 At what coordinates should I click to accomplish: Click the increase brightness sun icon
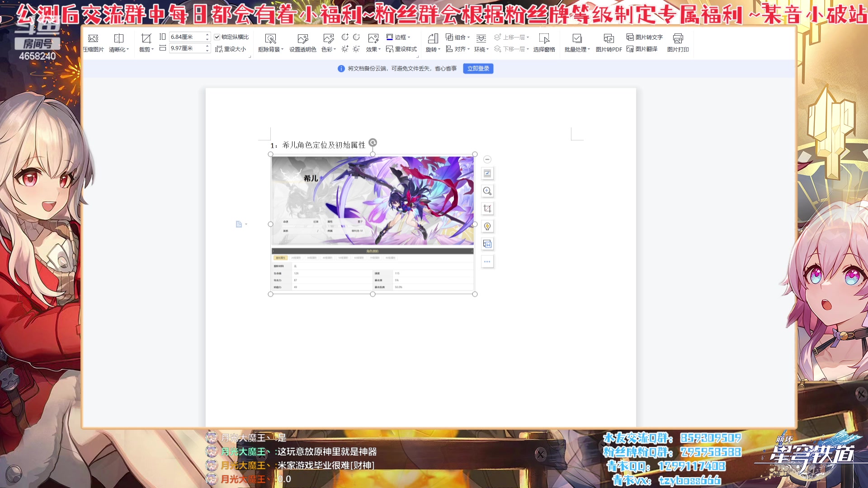tap(345, 49)
